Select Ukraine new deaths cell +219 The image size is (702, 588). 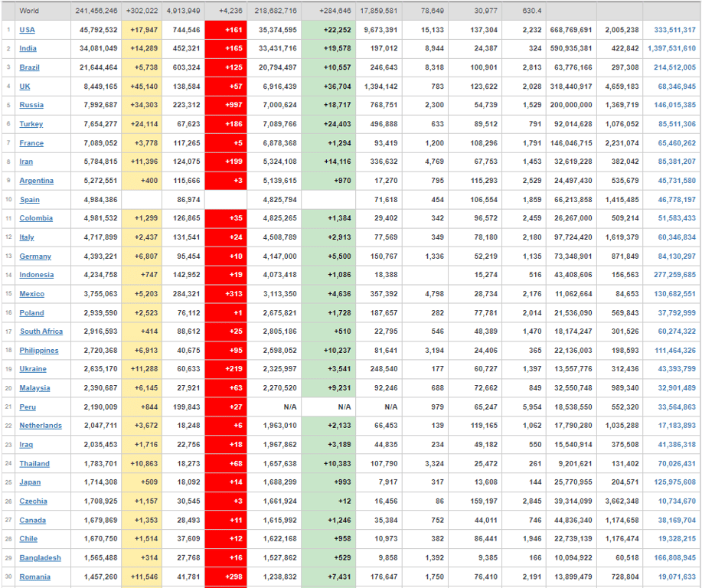[226, 369]
